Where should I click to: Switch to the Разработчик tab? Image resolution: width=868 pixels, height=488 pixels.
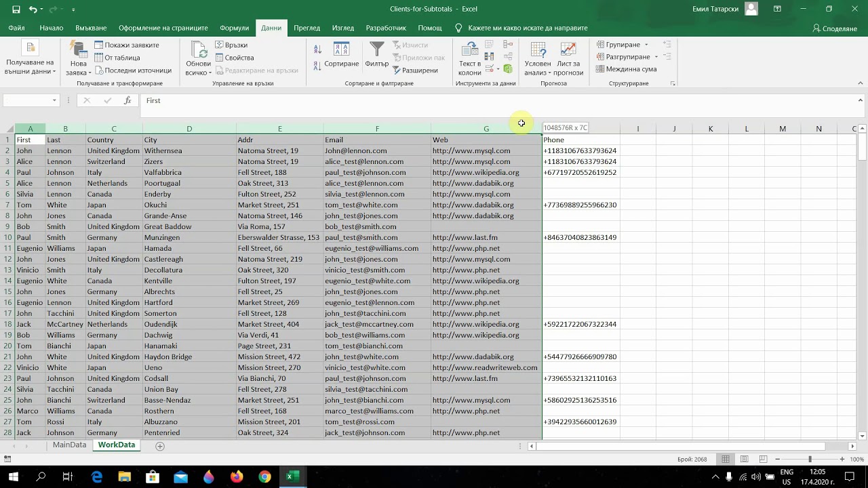386,28
